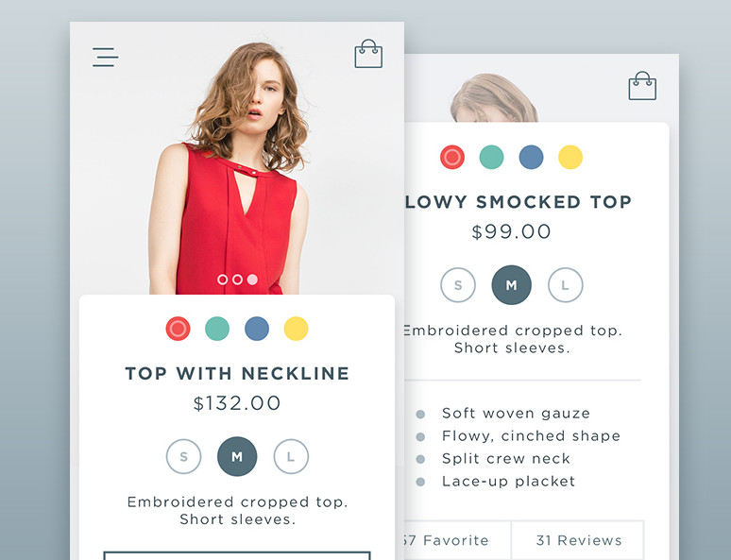Choose green swatch on Smocked Top card
Image resolution: width=731 pixels, height=560 pixels.
(x=491, y=157)
